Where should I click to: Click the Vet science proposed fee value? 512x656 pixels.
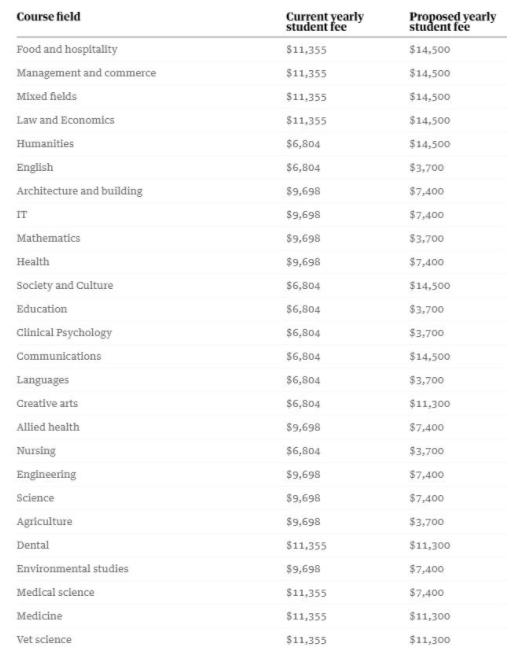tap(430, 640)
